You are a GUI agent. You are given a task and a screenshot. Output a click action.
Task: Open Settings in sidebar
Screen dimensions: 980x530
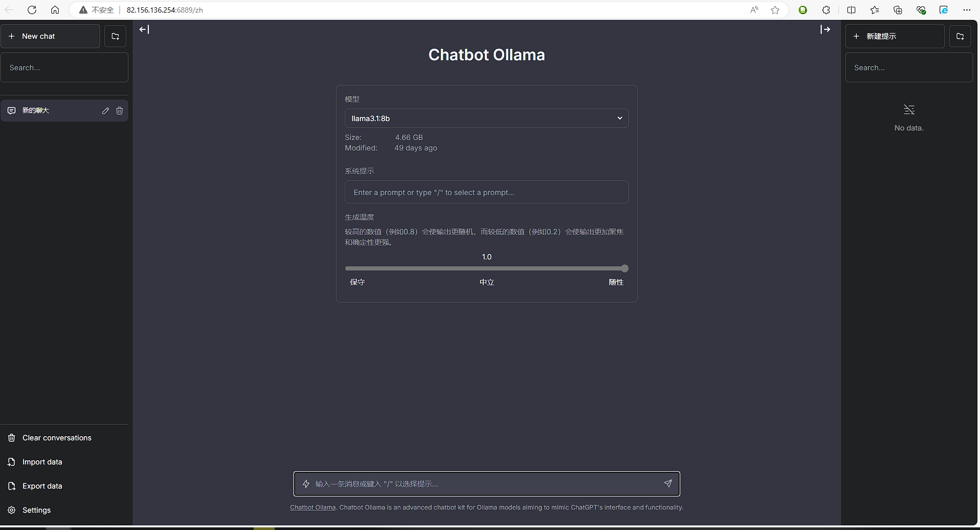(64, 510)
